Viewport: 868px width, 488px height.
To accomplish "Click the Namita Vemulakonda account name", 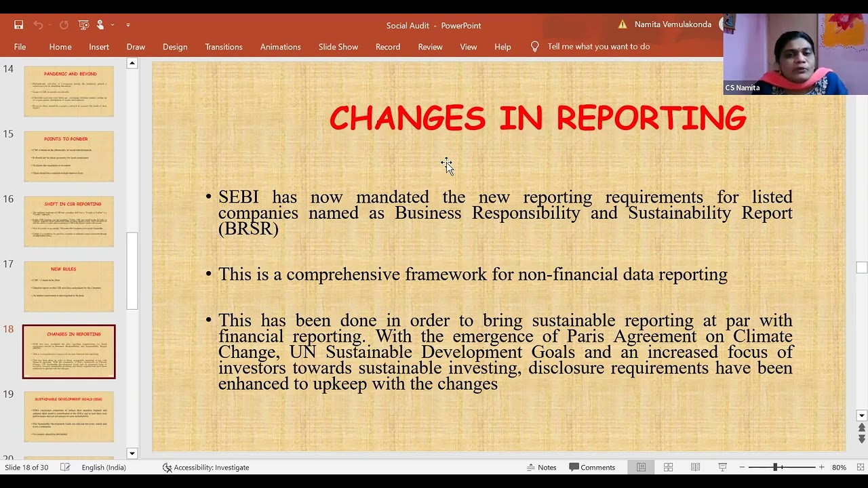I will pos(673,24).
